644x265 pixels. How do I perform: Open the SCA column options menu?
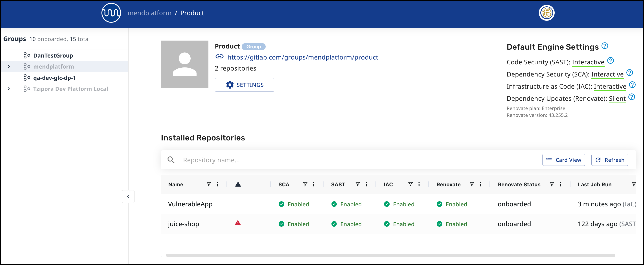click(314, 184)
